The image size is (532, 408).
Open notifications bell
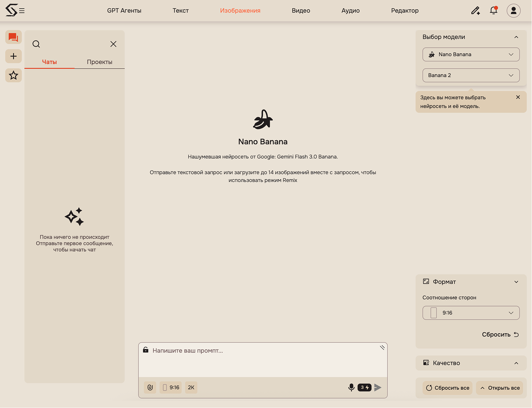[x=493, y=10]
